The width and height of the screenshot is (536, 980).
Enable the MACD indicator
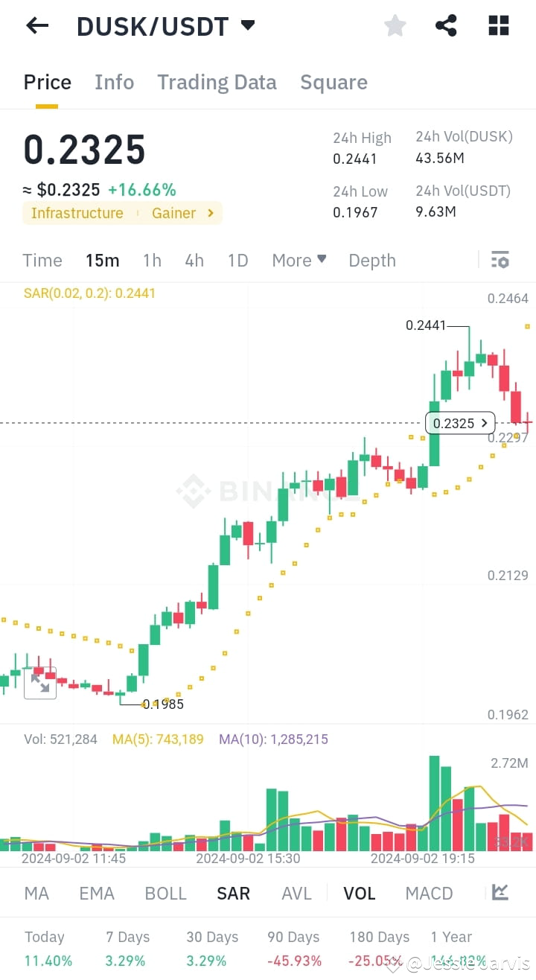[429, 892]
